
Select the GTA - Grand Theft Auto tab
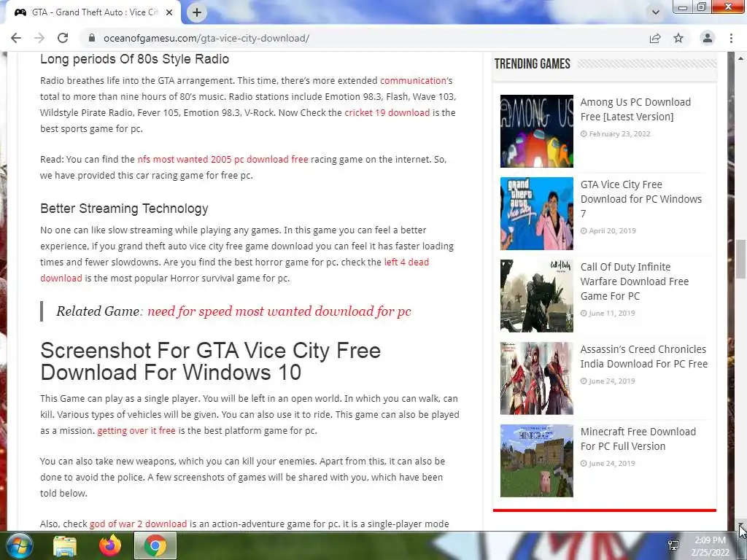pos(93,12)
